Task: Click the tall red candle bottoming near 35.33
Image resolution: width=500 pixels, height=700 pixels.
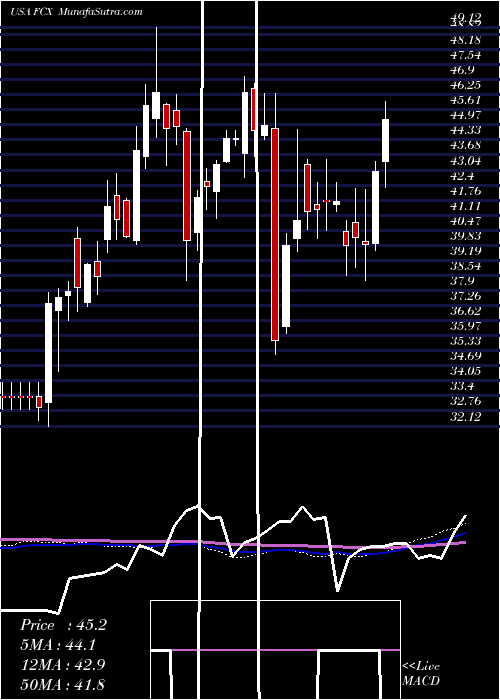Action: point(275,234)
